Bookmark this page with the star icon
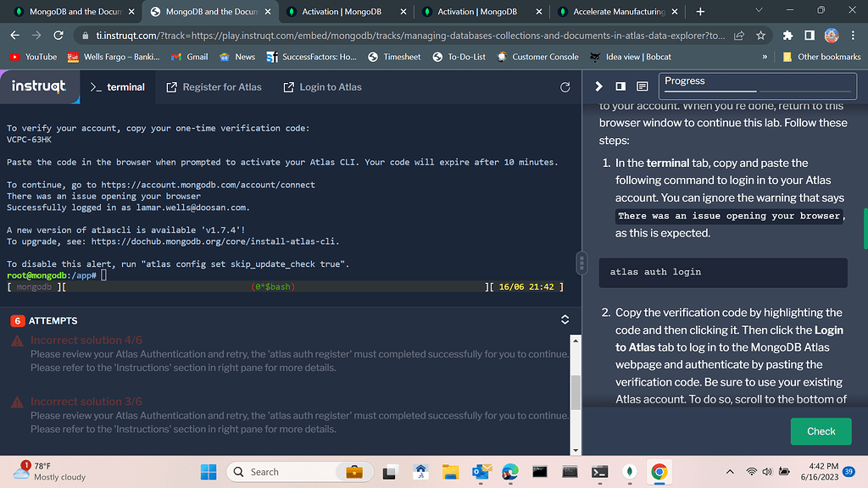Screen dimensions: 868x488 point(761,36)
